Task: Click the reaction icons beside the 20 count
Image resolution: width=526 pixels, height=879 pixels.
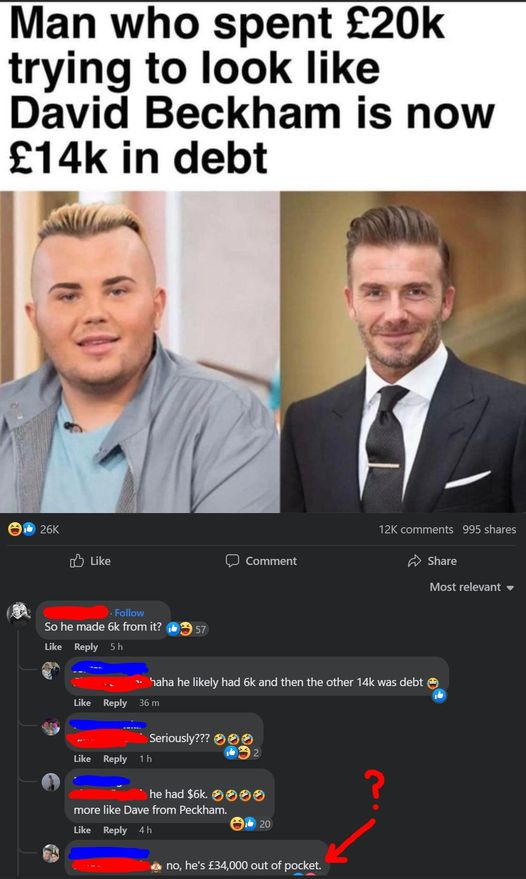Action: click(243, 824)
